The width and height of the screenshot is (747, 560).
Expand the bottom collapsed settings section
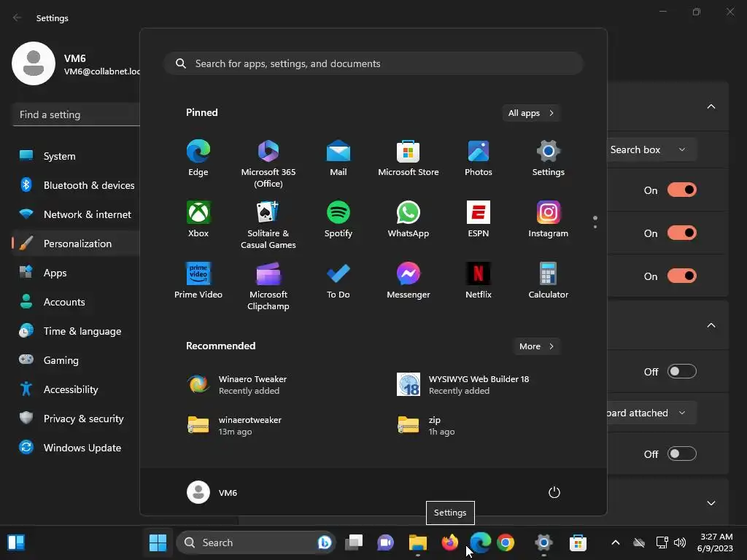(x=711, y=503)
